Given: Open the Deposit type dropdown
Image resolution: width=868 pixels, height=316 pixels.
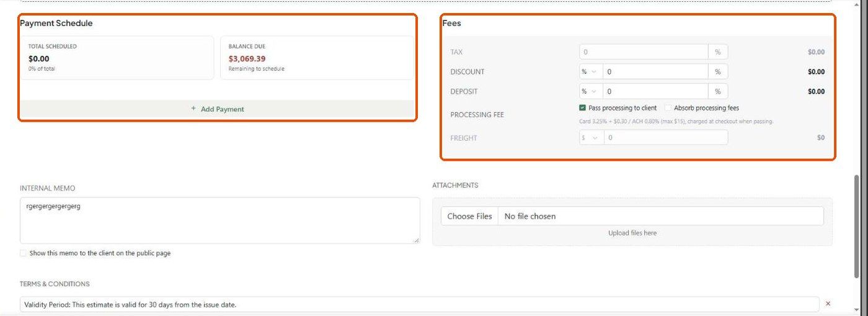Looking at the screenshot, I should [x=589, y=91].
